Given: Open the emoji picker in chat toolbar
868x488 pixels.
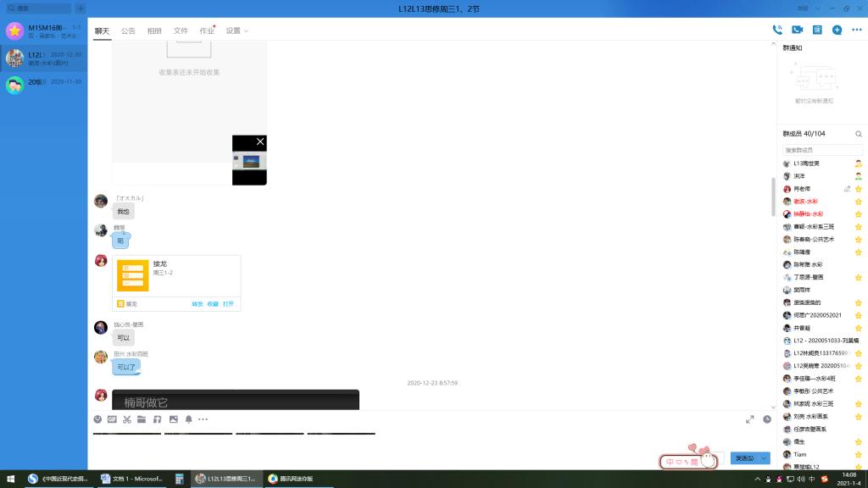Looking at the screenshot, I should pos(97,419).
